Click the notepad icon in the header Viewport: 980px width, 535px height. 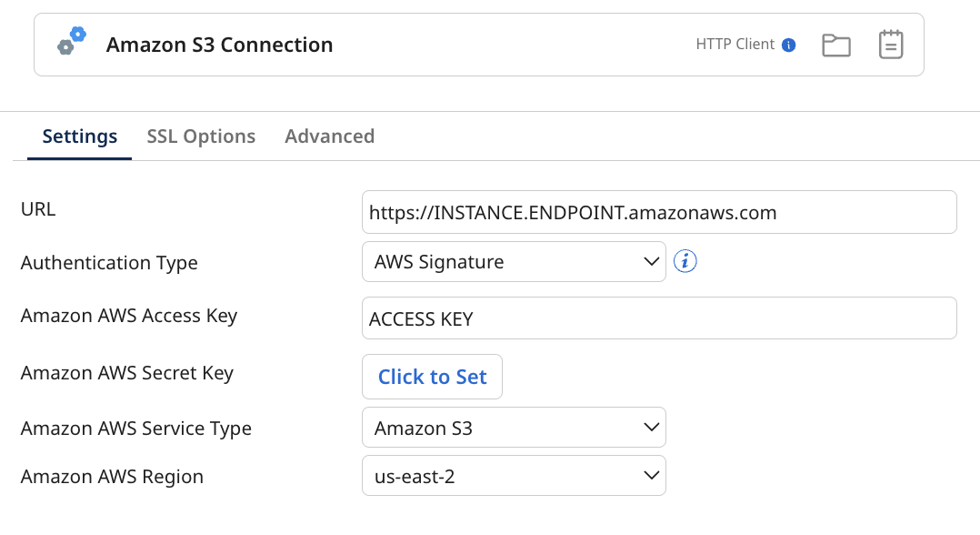(890, 44)
